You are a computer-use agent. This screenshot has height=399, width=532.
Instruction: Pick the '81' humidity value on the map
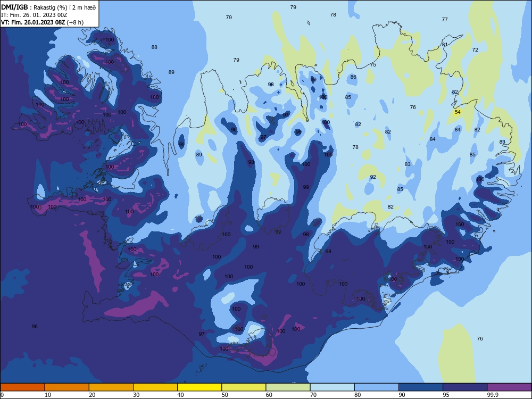[x=445, y=45]
